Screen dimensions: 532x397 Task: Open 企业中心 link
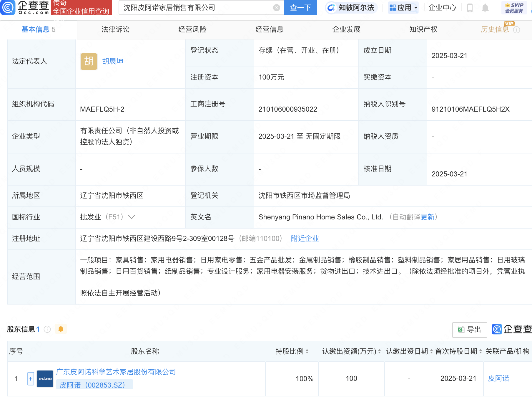[x=442, y=8]
